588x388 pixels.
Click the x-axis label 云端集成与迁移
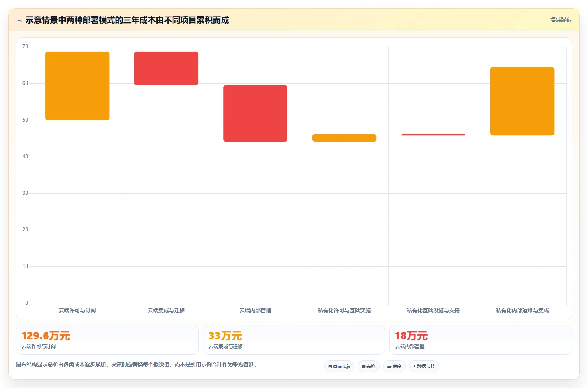[x=166, y=310]
